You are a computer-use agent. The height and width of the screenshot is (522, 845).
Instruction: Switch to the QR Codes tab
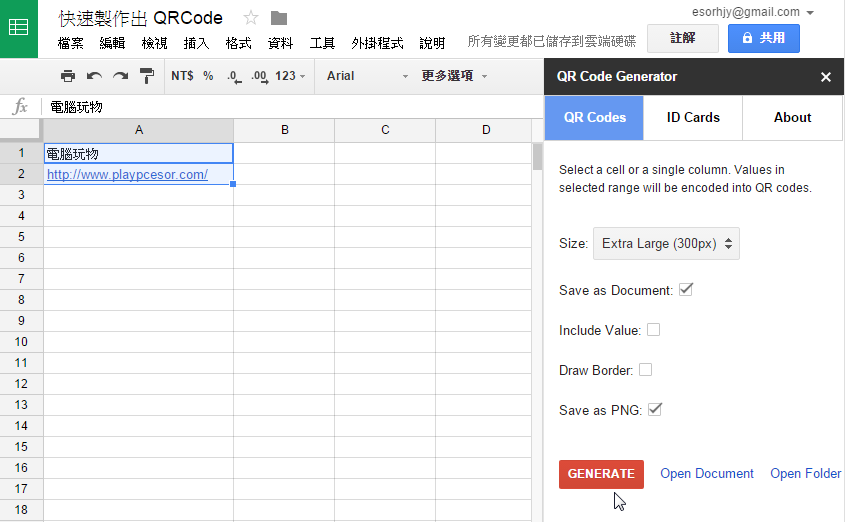(x=594, y=117)
